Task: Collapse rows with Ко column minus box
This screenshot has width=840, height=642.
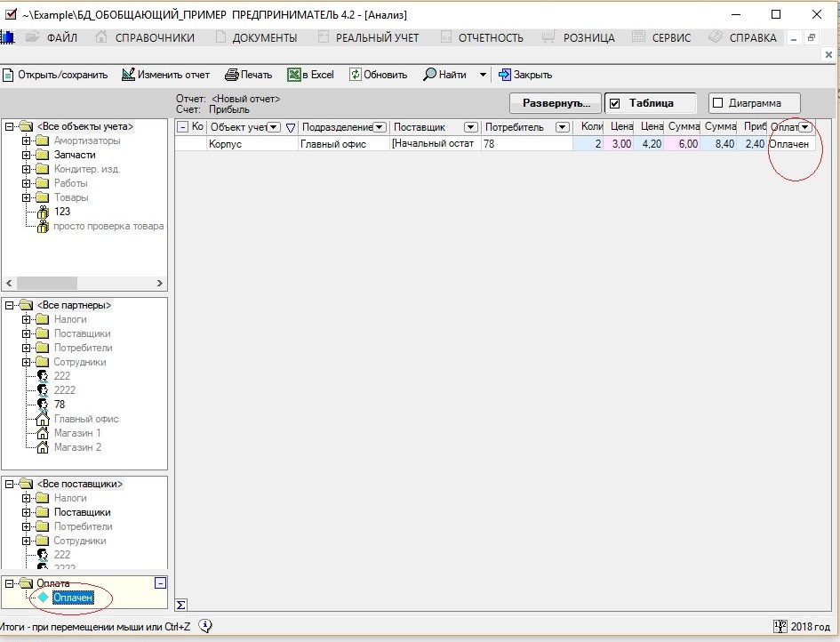Action: click(183, 127)
